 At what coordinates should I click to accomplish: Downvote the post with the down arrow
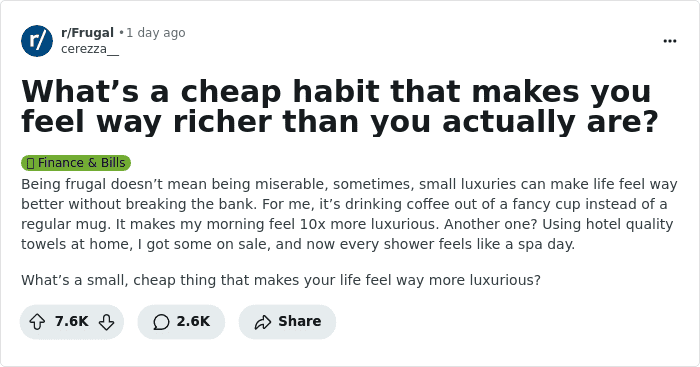106,321
